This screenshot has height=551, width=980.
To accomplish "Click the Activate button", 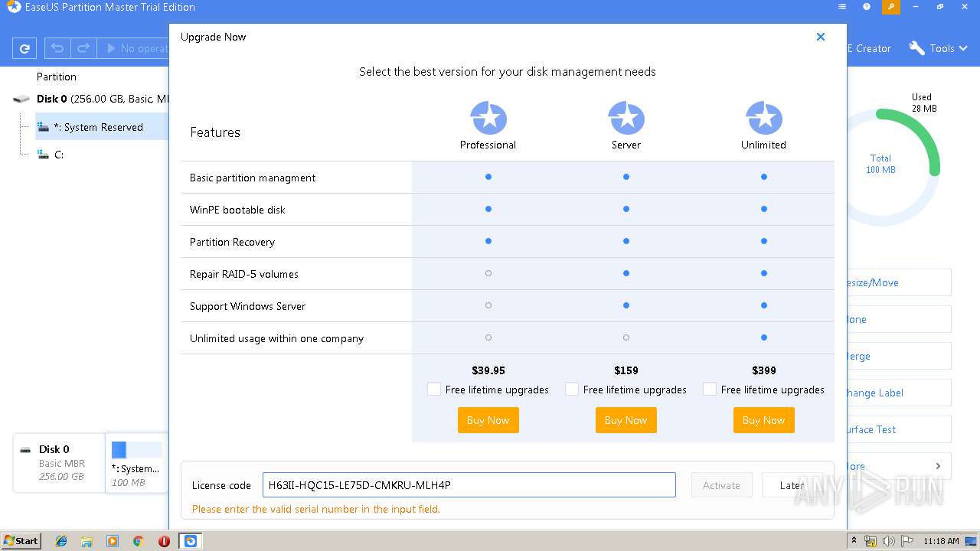I will pos(722,485).
